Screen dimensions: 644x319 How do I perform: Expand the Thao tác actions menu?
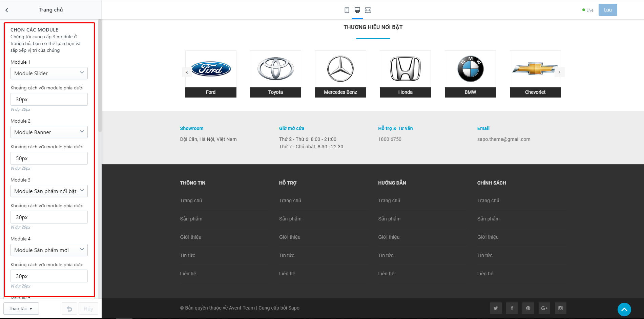point(21,309)
